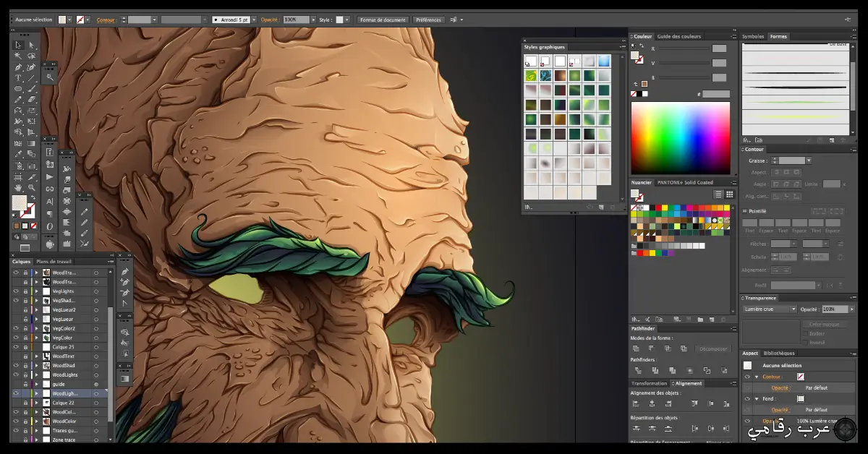868x454 pixels.
Task: Hide the WoodShad layer visibility eye
Action: [17, 366]
